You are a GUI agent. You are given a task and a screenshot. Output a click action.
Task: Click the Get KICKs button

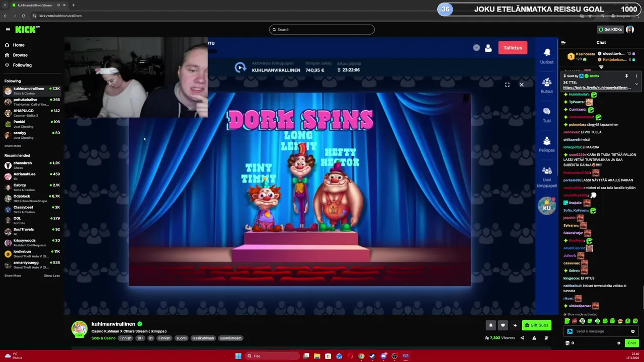(x=610, y=30)
